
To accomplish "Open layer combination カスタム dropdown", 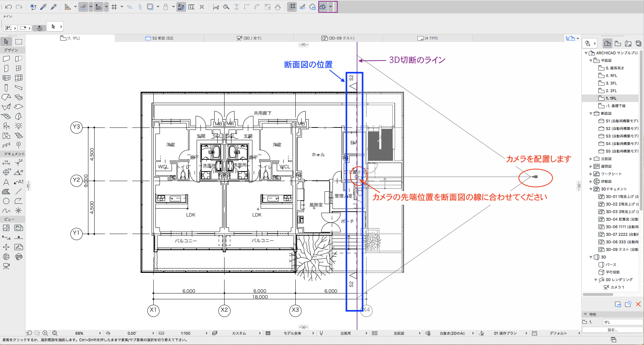I will [x=260, y=333].
